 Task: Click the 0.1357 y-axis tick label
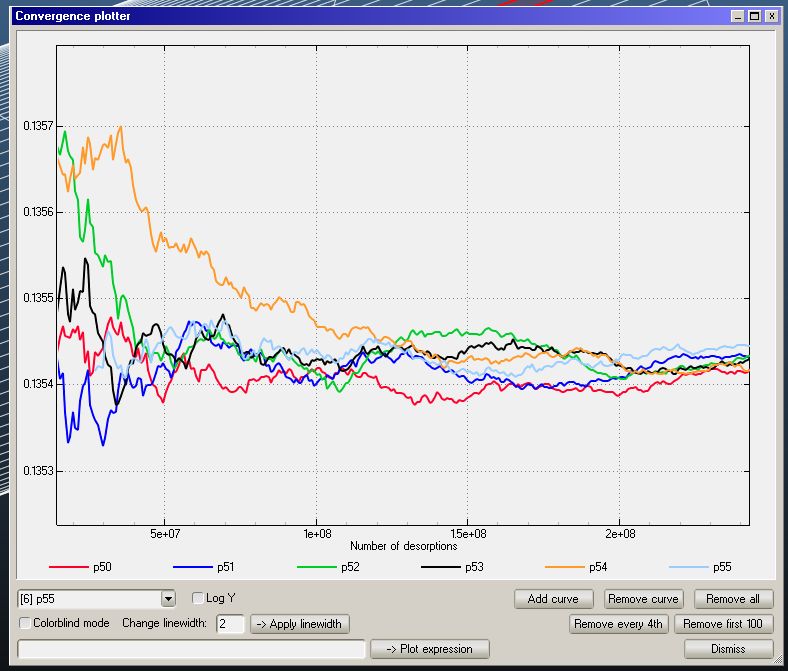click(x=38, y=126)
